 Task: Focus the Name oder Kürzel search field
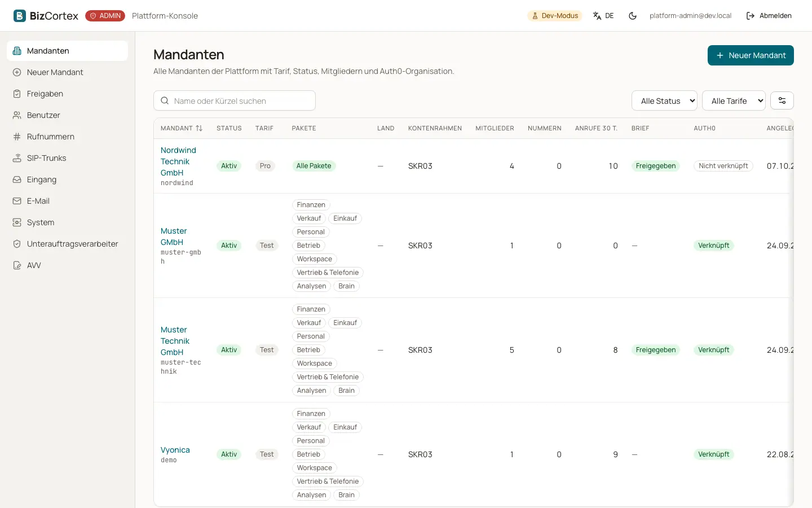tap(235, 101)
